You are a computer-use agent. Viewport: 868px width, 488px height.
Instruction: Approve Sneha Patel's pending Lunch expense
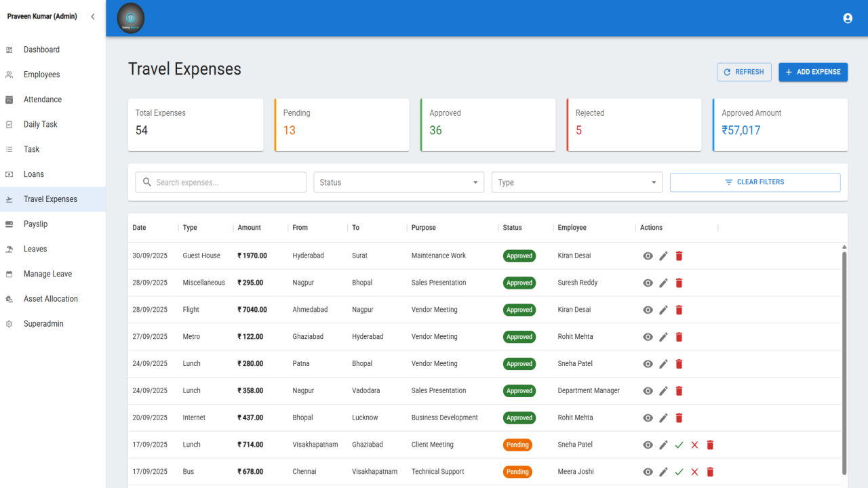[x=679, y=445]
